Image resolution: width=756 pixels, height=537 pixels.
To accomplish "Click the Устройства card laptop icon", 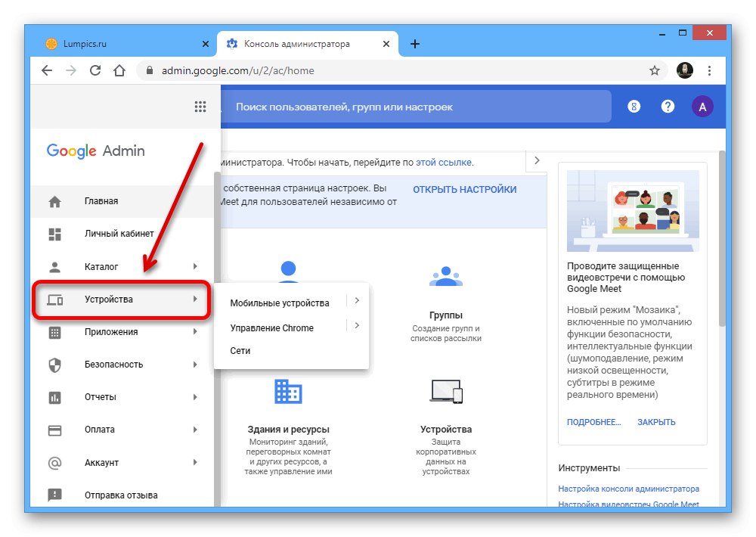I will pyautogui.click(x=446, y=391).
